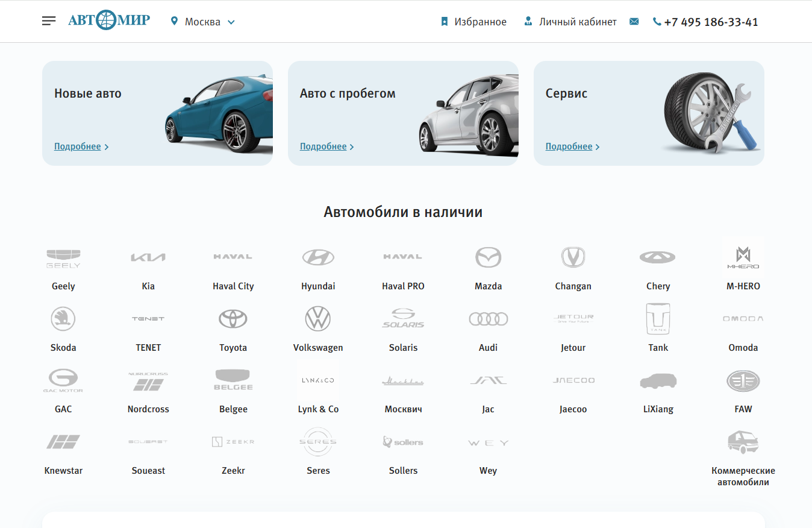This screenshot has height=528, width=812.
Task: Click the commercial vehicles van icon
Action: click(743, 442)
